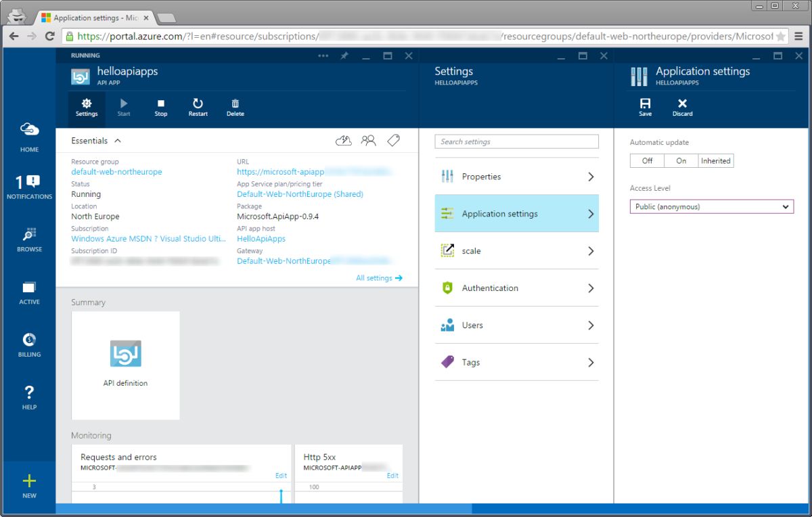This screenshot has width=812, height=517.
Task: Show ACTIVE journeys in the sidebar
Action: pyautogui.click(x=29, y=293)
